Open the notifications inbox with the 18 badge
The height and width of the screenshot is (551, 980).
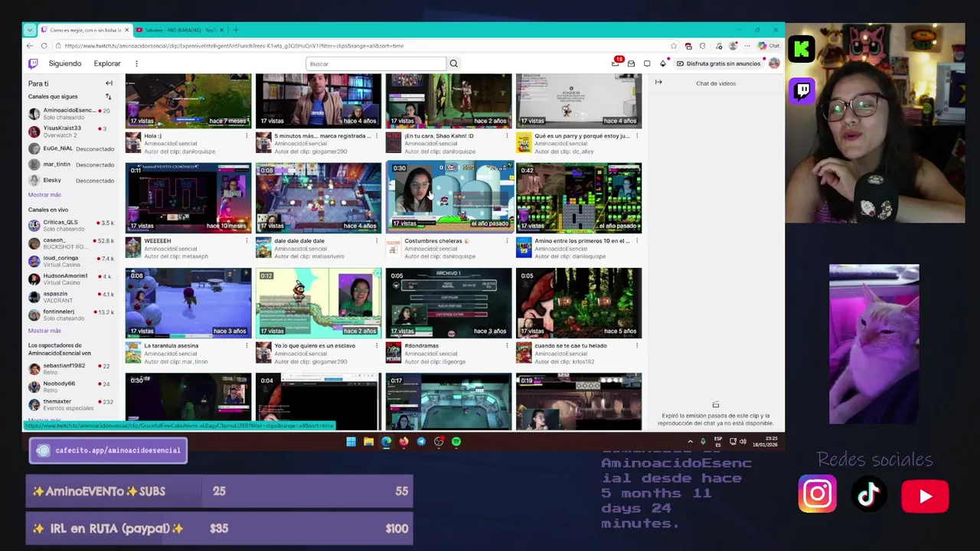click(616, 64)
